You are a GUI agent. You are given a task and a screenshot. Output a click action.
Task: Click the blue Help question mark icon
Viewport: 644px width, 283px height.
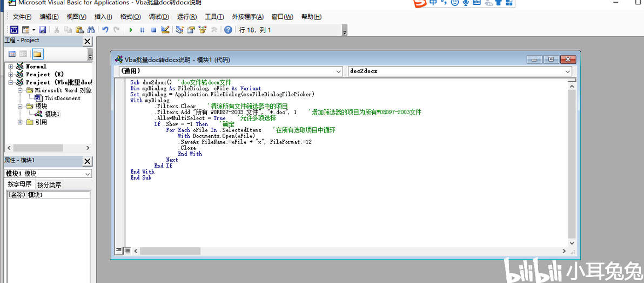click(x=228, y=30)
